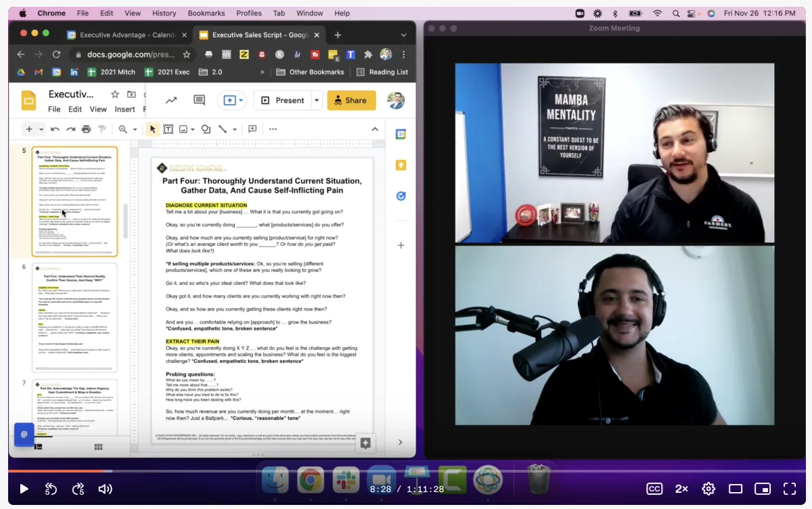Open Google Keep in the side panel

(x=401, y=165)
